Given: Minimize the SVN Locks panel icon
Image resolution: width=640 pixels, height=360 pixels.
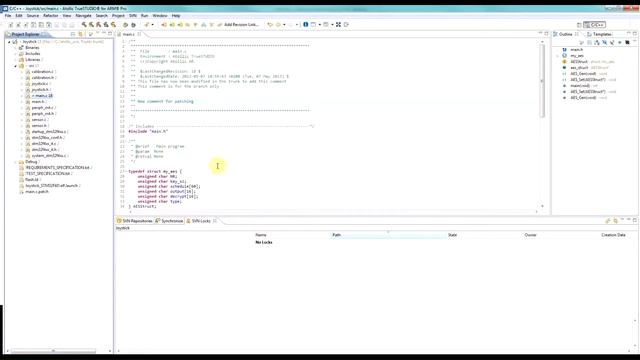Looking at the screenshot, I should tap(629, 220).
